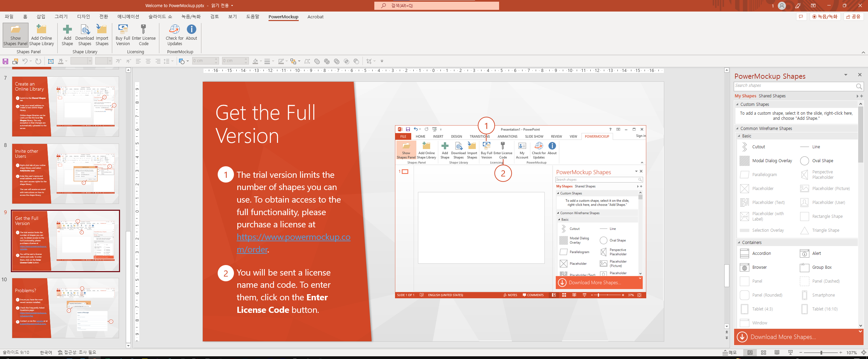The width and height of the screenshot is (868, 359).
Task: Click Download More Shapes button
Action: (x=798, y=337)
